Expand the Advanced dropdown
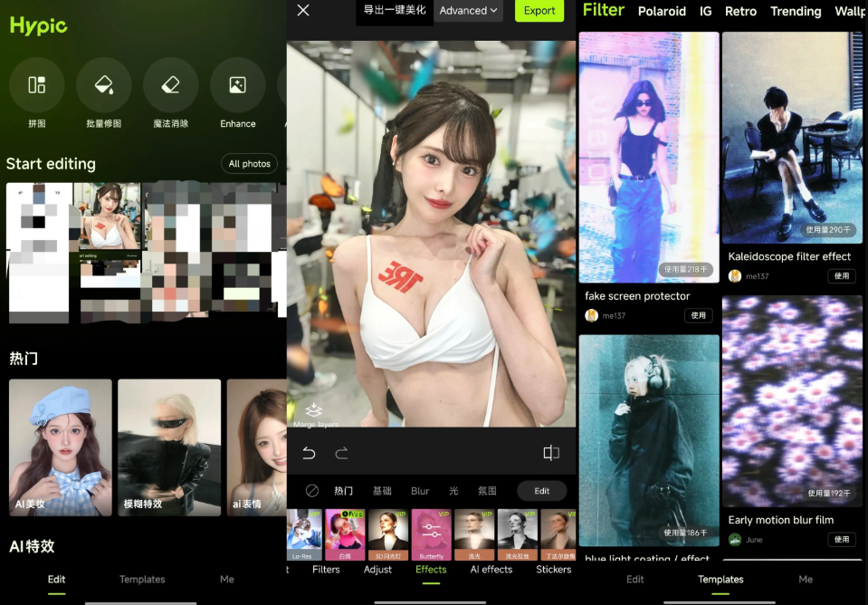The height and width of the screenshot is (605, 868). [469, 11]
